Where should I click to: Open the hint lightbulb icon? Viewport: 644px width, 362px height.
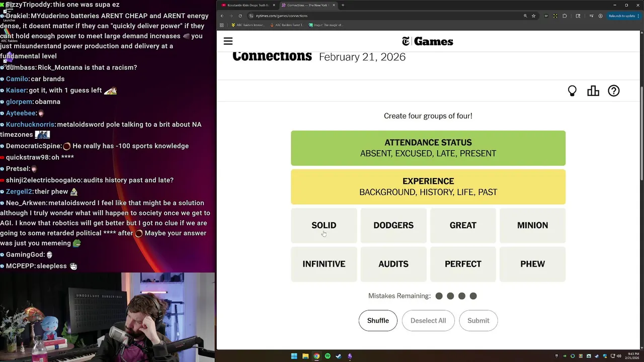572,91
